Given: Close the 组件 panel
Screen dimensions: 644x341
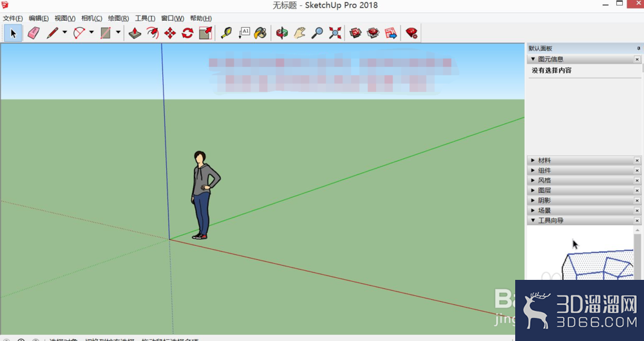Looking at the screenshot, I should point(637,170).
